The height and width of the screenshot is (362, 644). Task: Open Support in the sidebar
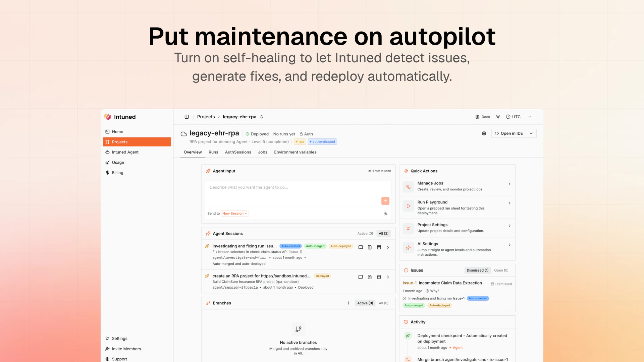pos(119,359)
